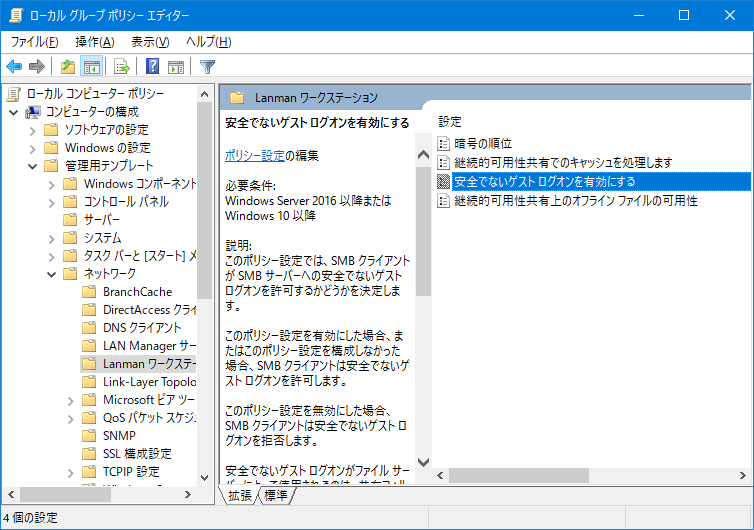Switch to the 標準 tab

276,495
